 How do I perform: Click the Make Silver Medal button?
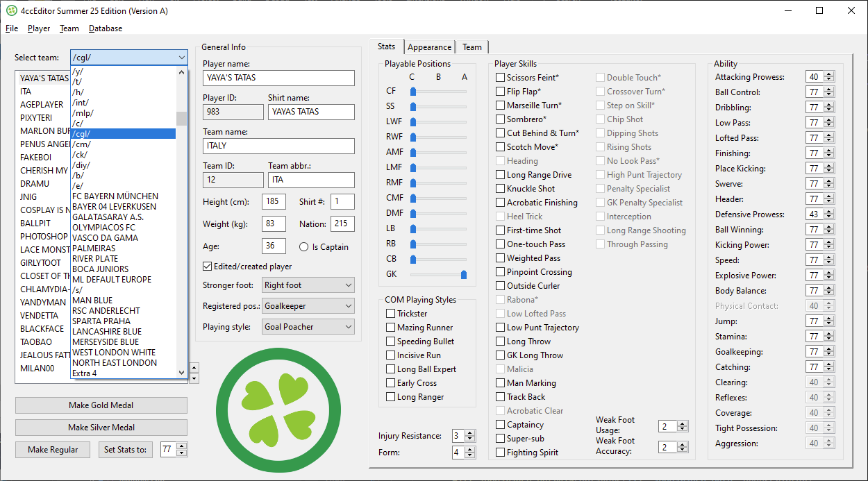click(101, 428)
